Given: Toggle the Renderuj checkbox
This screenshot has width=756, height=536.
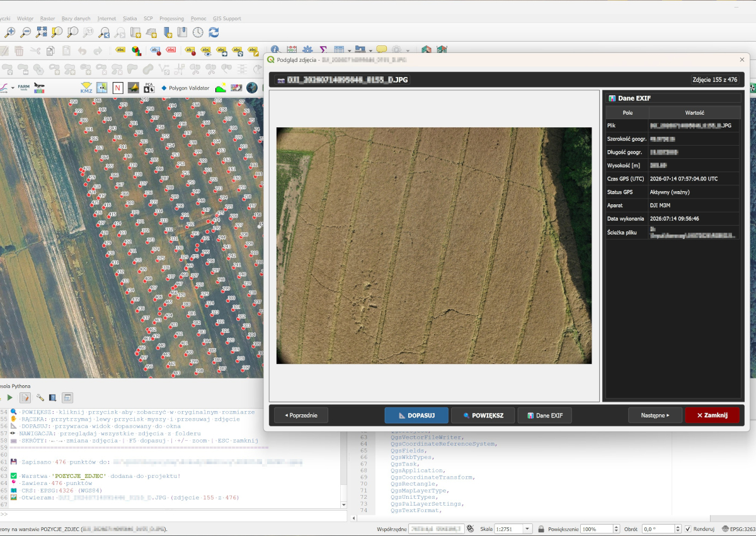Looking at the screenshot, I should click(688, 529).
